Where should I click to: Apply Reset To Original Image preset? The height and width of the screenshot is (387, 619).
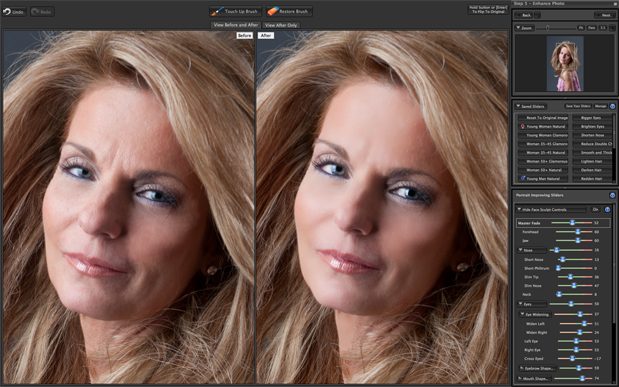click(543, 118)
